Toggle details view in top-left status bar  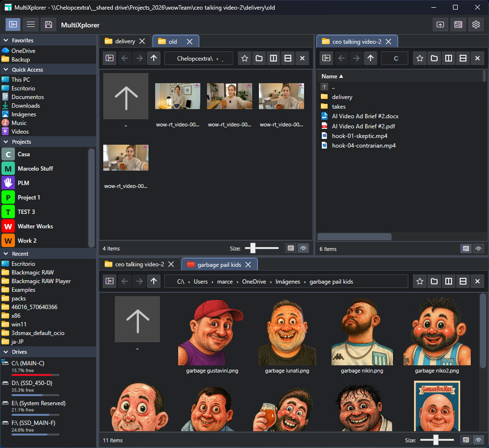[291, 249]
